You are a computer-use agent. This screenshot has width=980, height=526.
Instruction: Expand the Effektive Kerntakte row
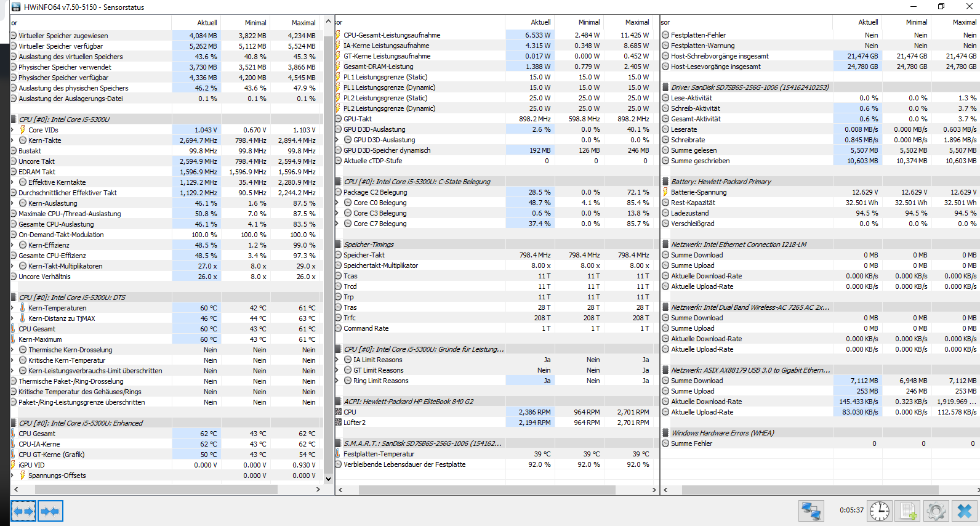pyautogui.click(x=12, y=182)
